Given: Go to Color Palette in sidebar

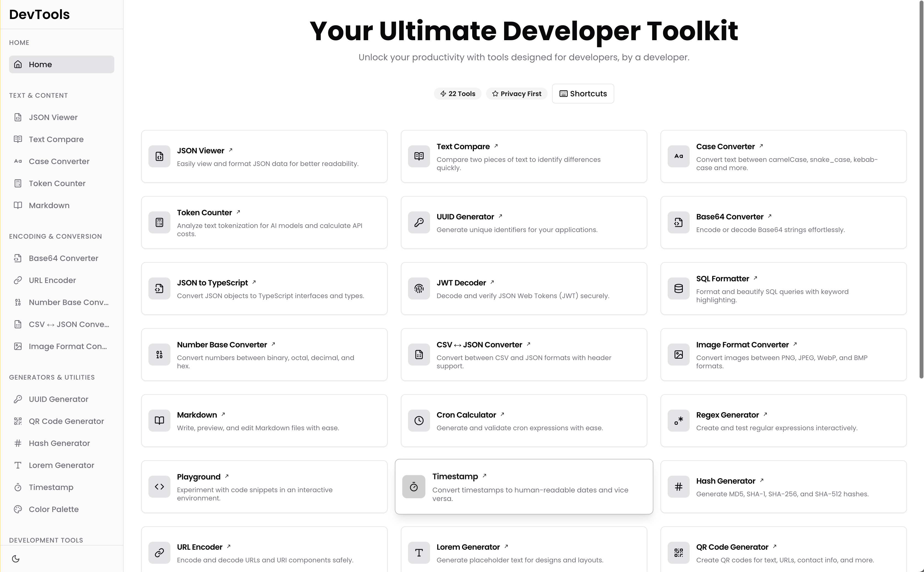Looking at the screenshot, I should [53, 509].
